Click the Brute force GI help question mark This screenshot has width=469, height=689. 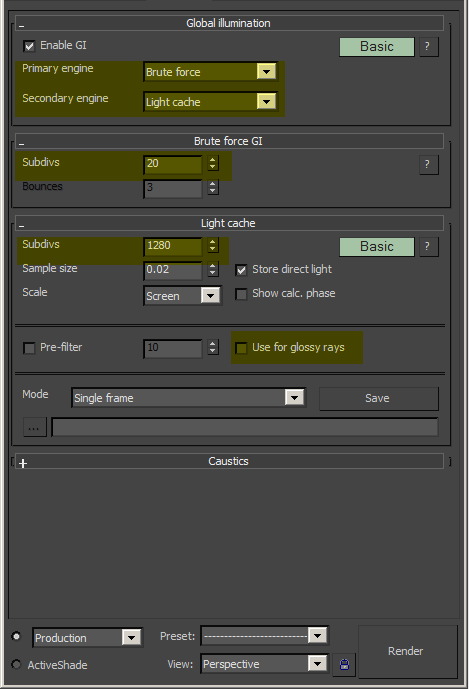[429, 165]
